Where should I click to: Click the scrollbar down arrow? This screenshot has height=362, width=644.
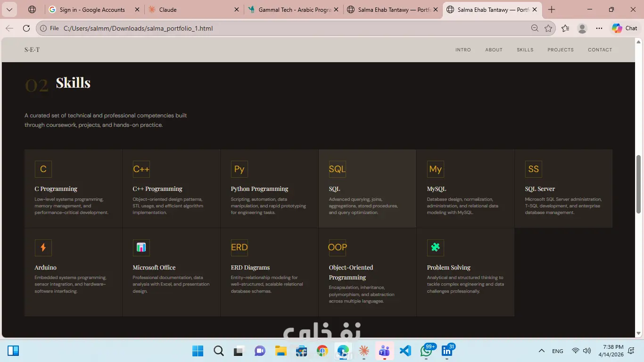(x=639, y=334)
